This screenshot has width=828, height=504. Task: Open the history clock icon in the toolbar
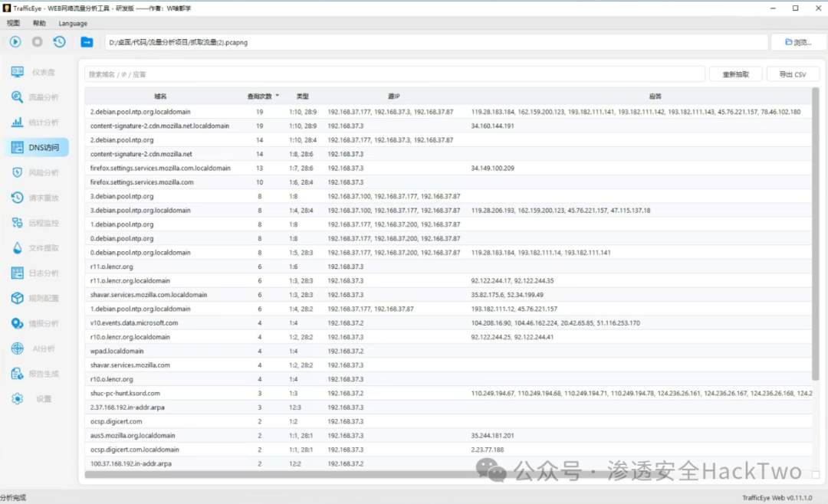(x=59, y=41)
